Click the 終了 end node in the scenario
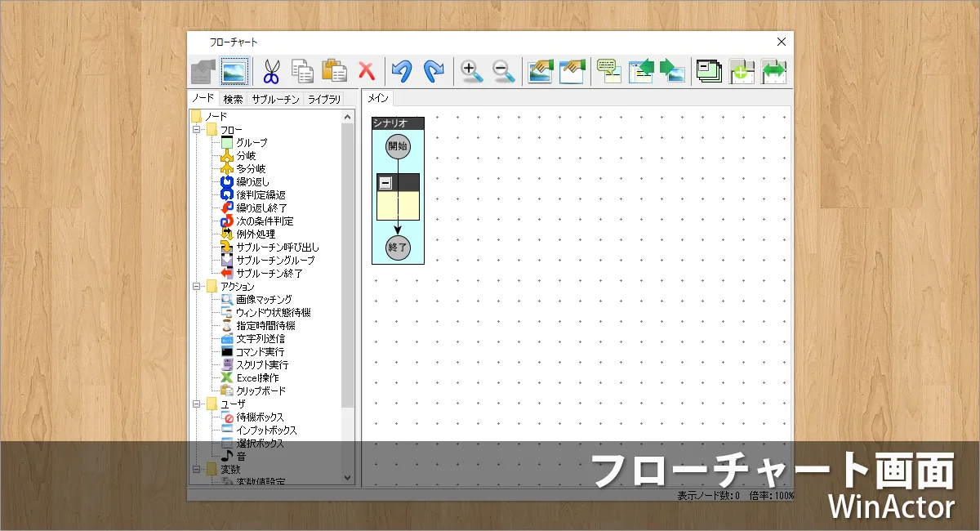 [x=398, y=246]
